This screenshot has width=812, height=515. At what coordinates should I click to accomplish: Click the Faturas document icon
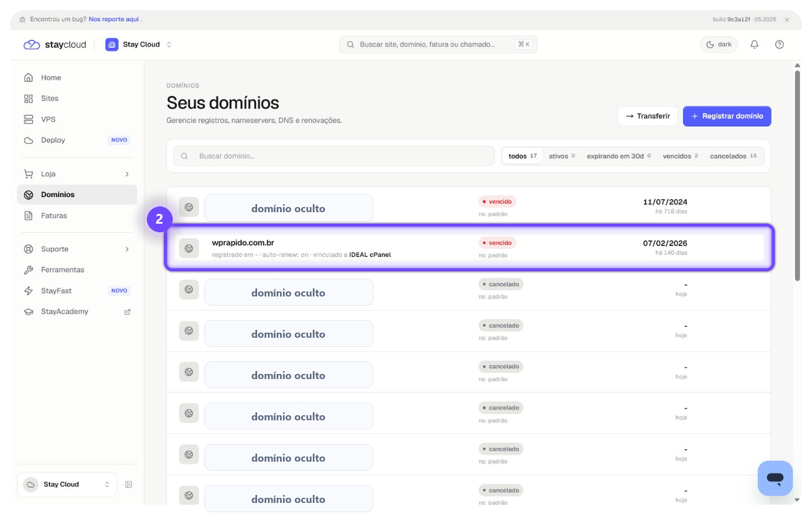tap(29, 216)
